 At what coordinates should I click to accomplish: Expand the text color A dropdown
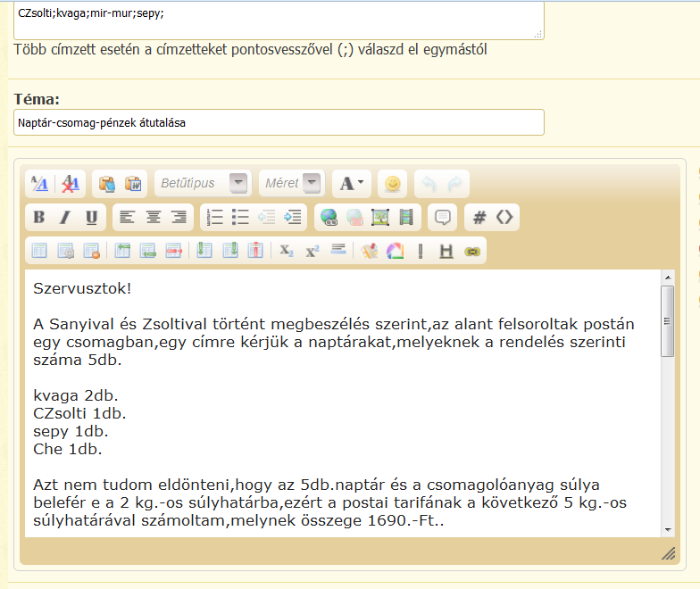point(352,183)
